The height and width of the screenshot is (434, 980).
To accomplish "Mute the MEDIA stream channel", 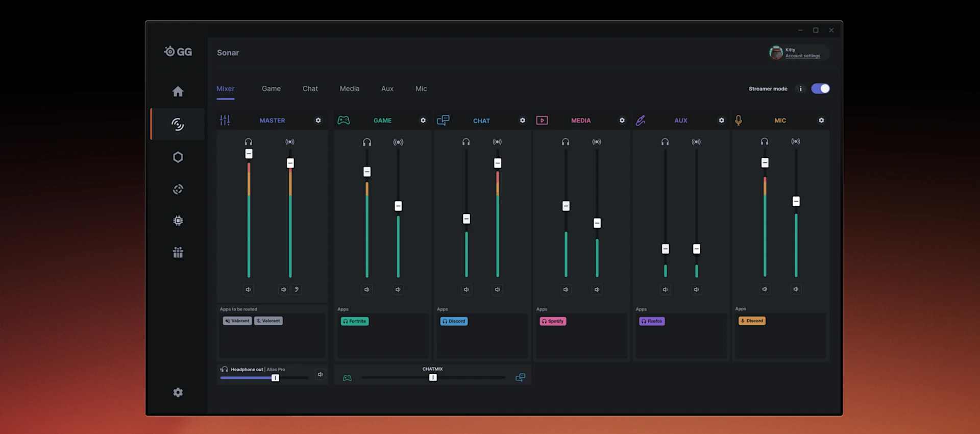I will [x=597, y=290].
